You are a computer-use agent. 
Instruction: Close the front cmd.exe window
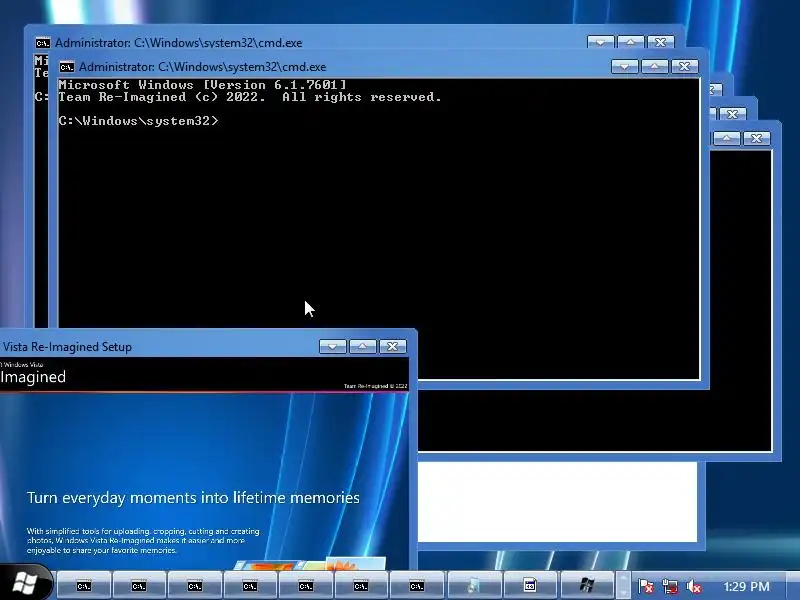coord(685,66)
